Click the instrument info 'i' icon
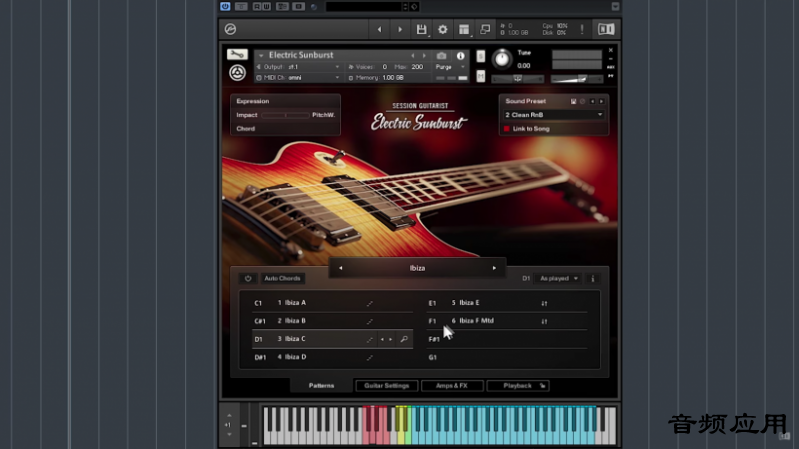 click(x=461, y=56)
